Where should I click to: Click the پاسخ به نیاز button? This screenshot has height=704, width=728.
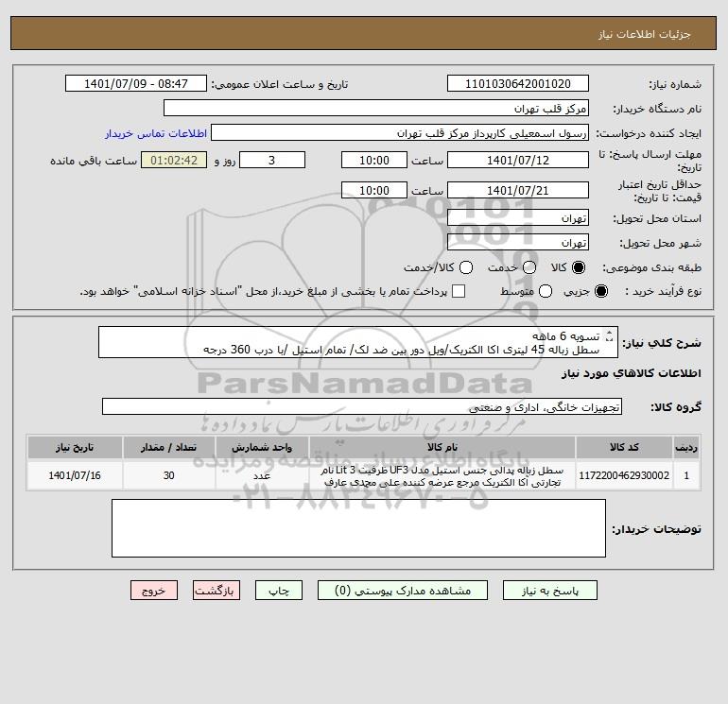(549, 591)
